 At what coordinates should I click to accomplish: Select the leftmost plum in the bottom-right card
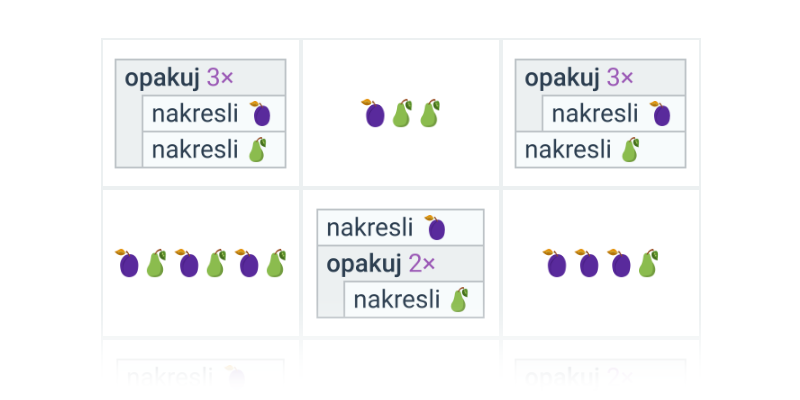coord(556,264)
